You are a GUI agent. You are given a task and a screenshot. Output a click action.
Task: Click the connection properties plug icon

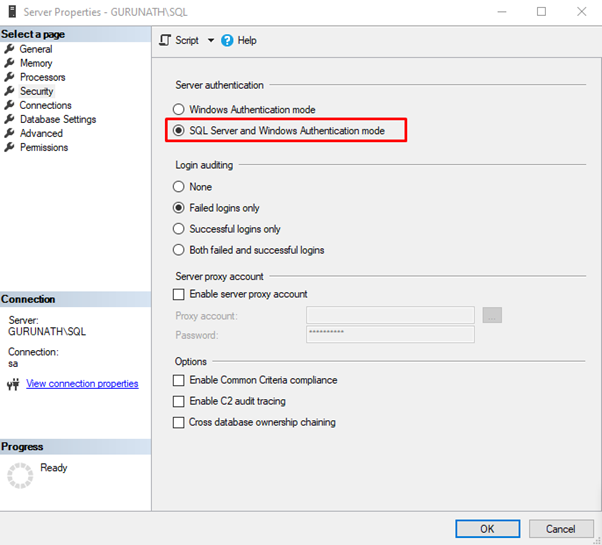point(13,384)
